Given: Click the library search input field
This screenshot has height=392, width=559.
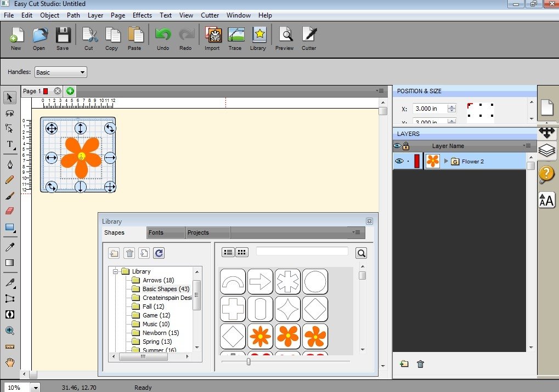Looking at the screenshot, I should tap(302, 251).
